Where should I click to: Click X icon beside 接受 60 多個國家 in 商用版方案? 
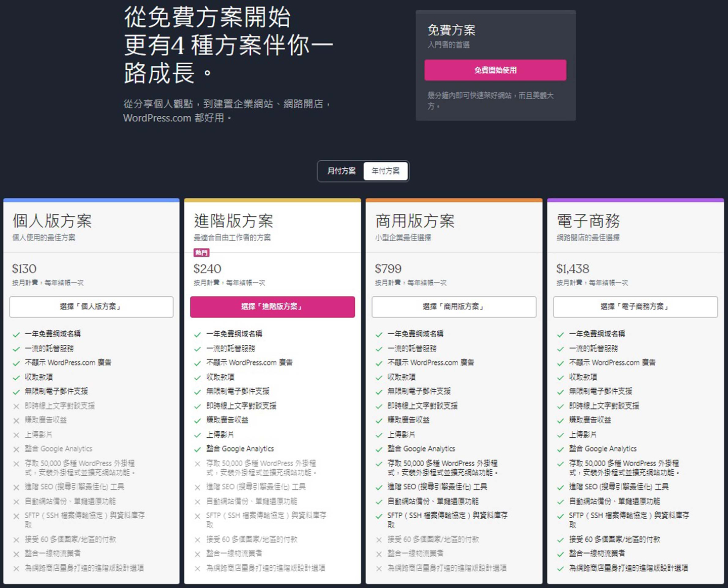[x=379, y=540]
